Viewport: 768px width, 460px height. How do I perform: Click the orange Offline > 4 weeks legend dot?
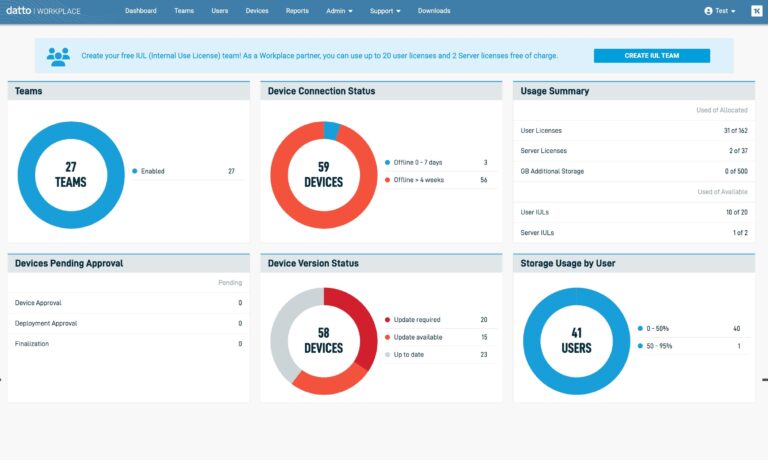[387, 180]
